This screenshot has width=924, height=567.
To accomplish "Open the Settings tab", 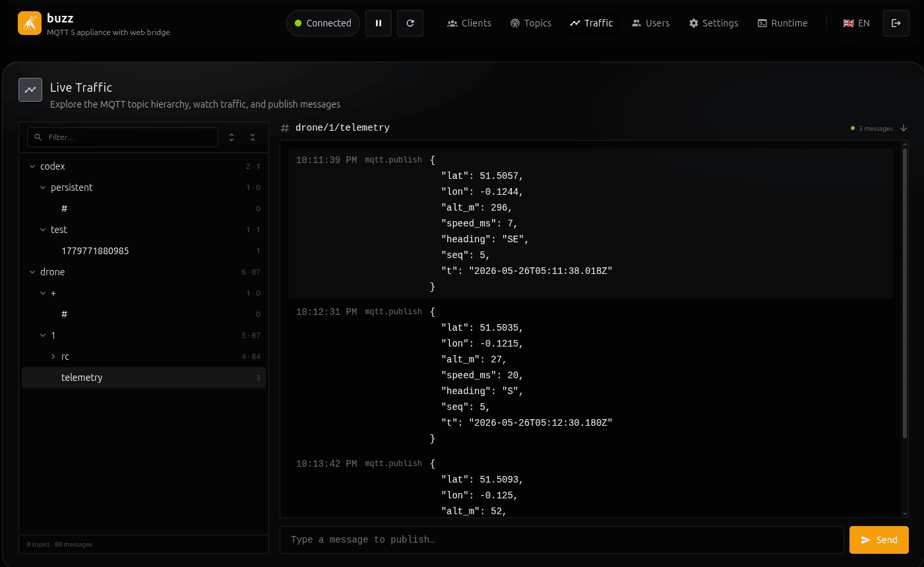I will (714, 23).
